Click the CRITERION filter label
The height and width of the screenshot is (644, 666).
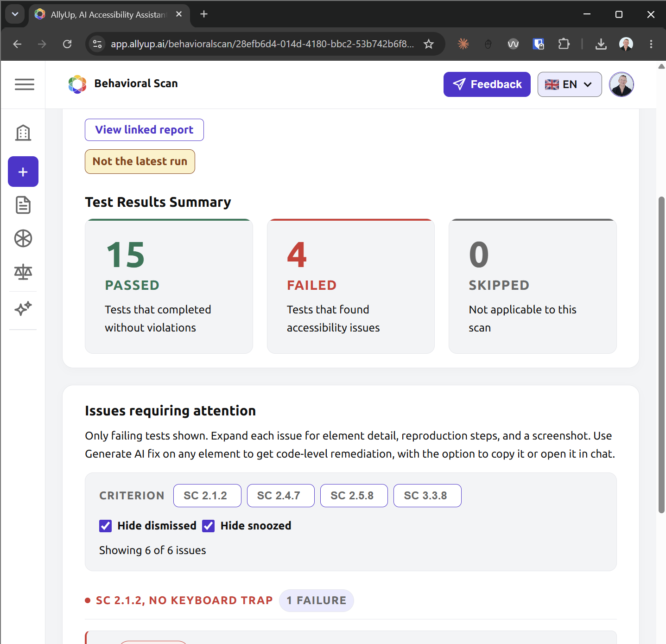(132, 496)
